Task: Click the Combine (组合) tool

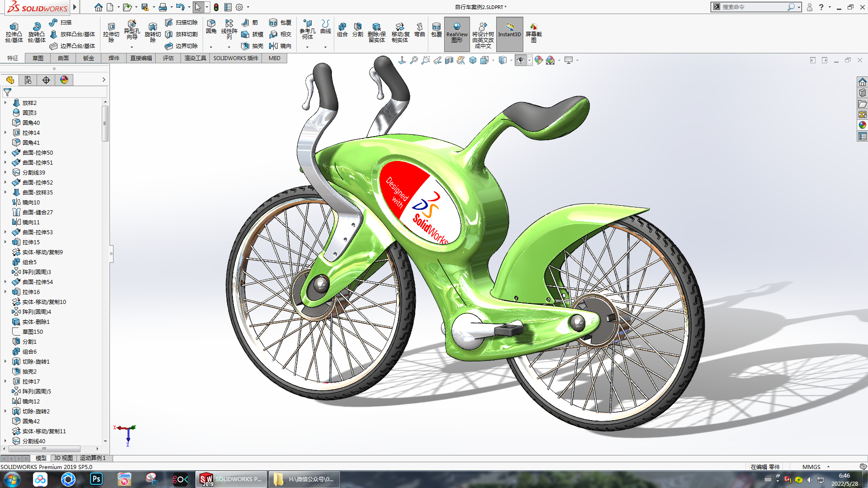Action: coord(342,29)
